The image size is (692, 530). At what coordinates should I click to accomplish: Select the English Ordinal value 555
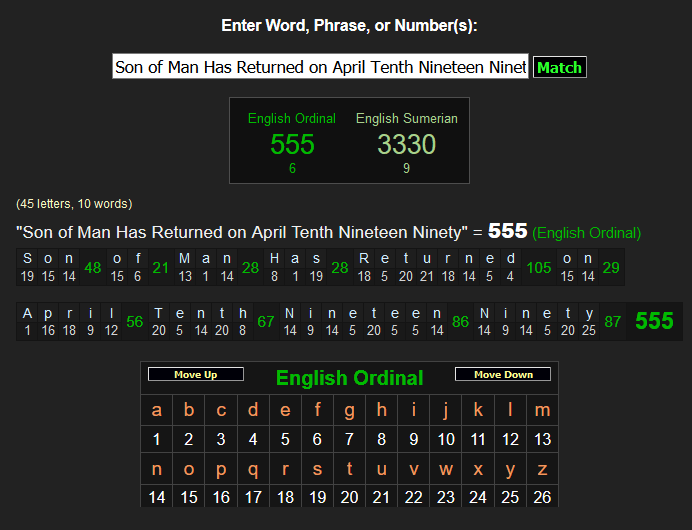292,145
